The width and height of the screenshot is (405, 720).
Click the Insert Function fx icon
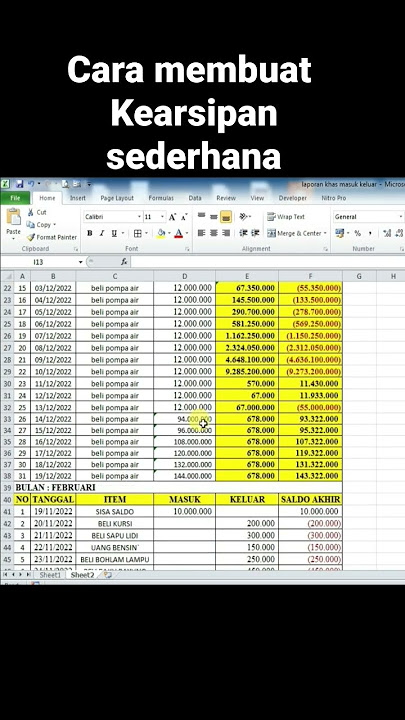click(x=124, y=262)
